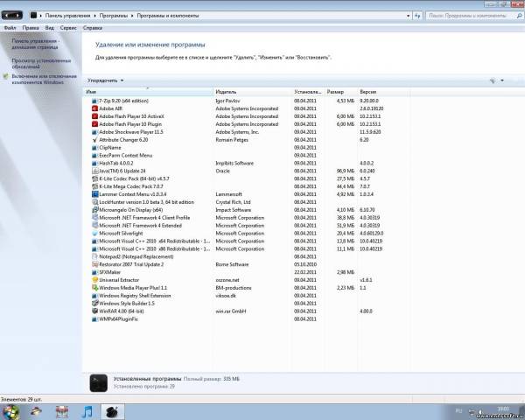Click the Adobe Shockwave Player 11.5 icon
The width and height of the screenshot is (525, 420).
coord(94,132)
